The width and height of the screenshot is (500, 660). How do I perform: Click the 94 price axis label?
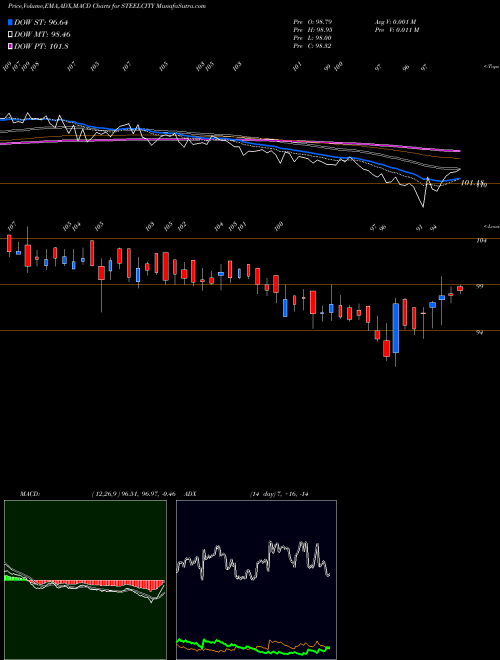479,333
